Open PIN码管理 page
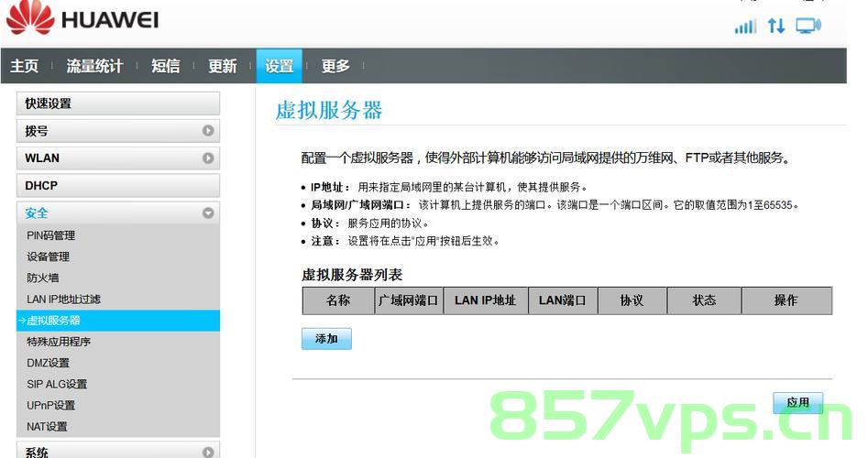This screenshot has height=458, width=868. [x=51, y=235]
